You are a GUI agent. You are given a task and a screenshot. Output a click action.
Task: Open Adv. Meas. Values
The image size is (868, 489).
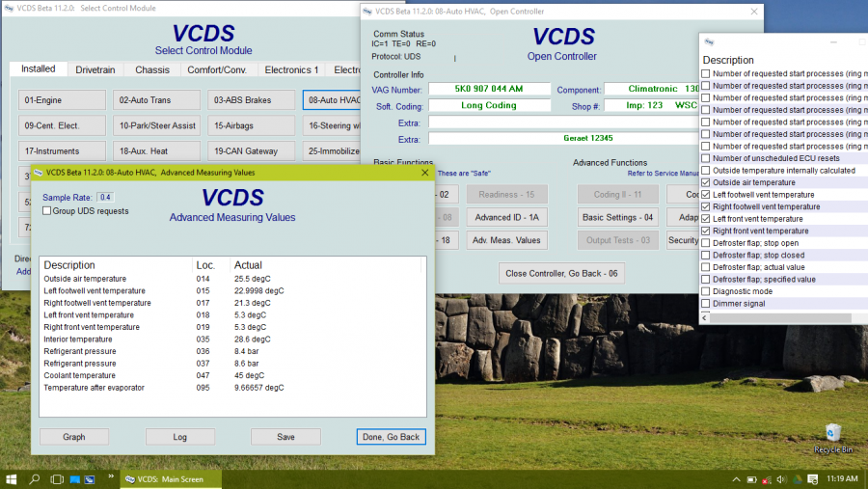[x=506, y=240]
